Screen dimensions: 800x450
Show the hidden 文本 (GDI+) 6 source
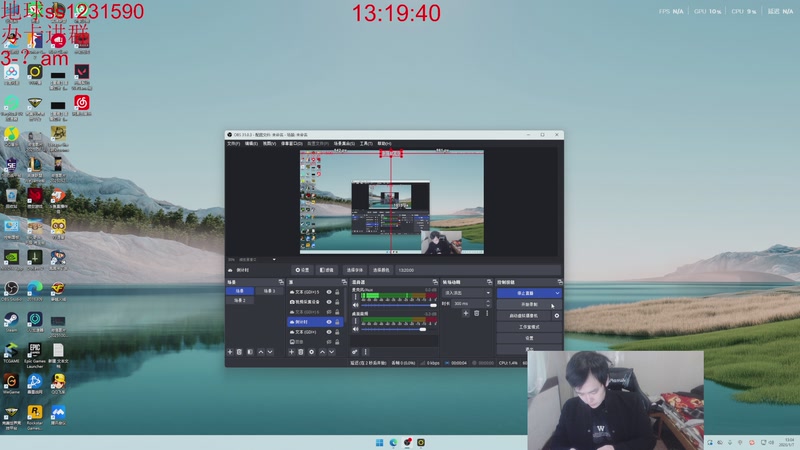point(329,312)
